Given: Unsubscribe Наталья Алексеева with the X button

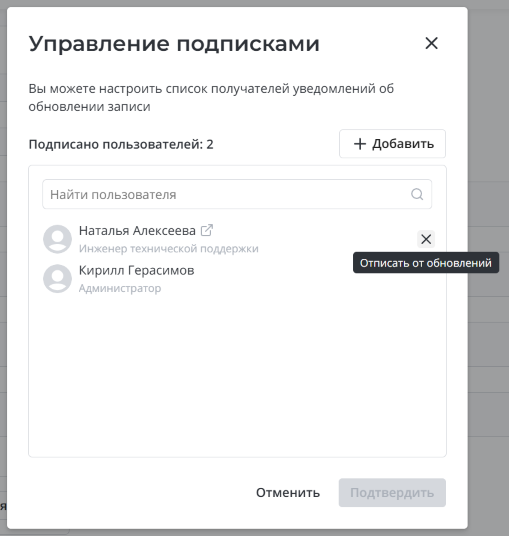Looking at the screenshot, I should (x=426, y=239).
